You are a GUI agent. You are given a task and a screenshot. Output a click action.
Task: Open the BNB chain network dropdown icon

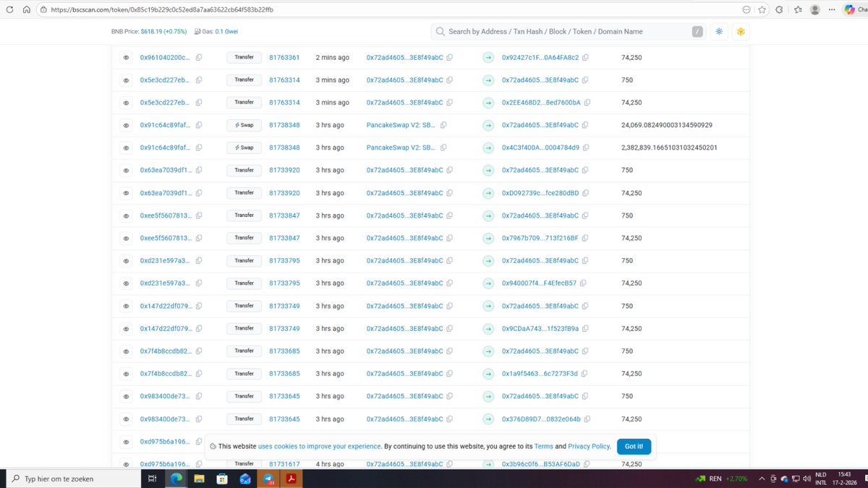click(740, 32)
